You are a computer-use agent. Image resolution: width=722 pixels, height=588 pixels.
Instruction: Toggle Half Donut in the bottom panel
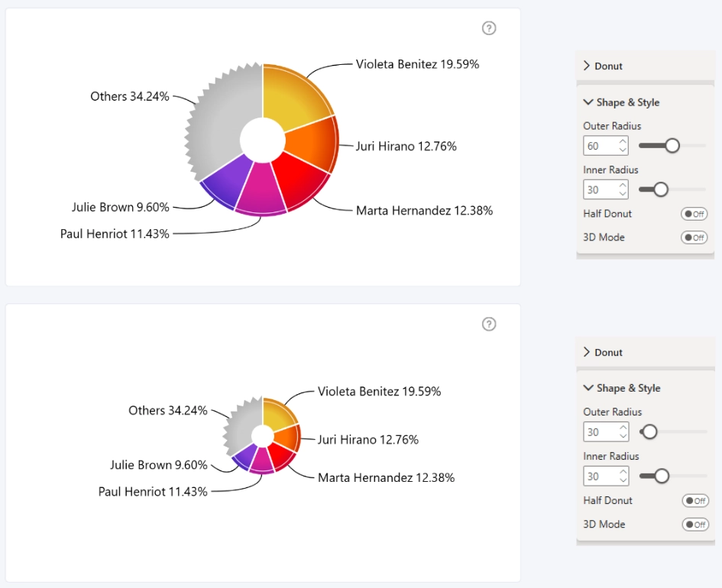pyautogui.click(x=695, y=500)
